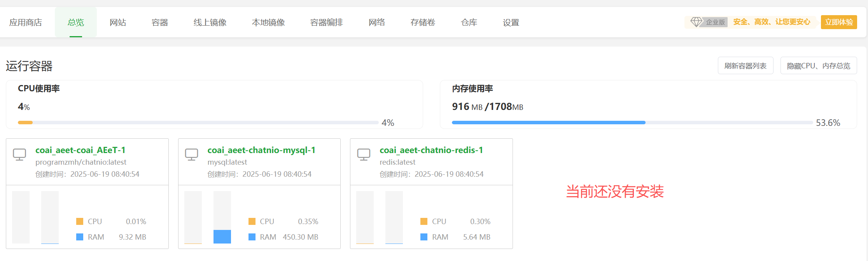Select the 总览 tab
This screenshot has width=868, height=261.
coord(76,23)
